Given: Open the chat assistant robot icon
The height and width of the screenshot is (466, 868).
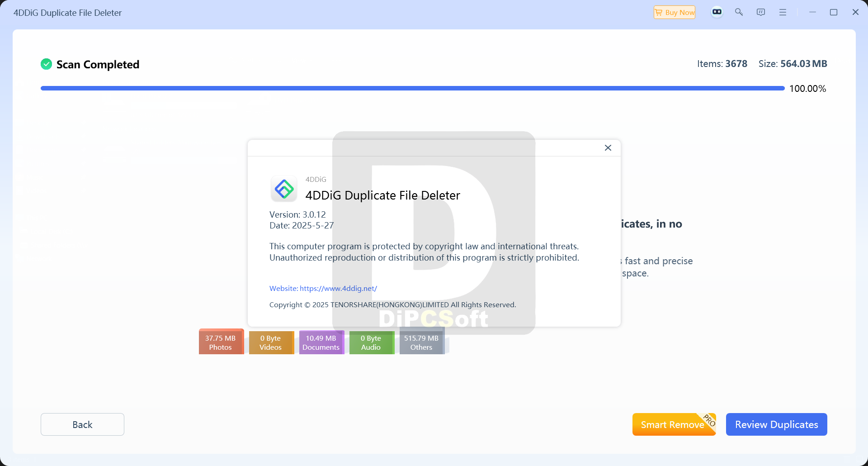Looking at the screenshot, I should [717, 12].
